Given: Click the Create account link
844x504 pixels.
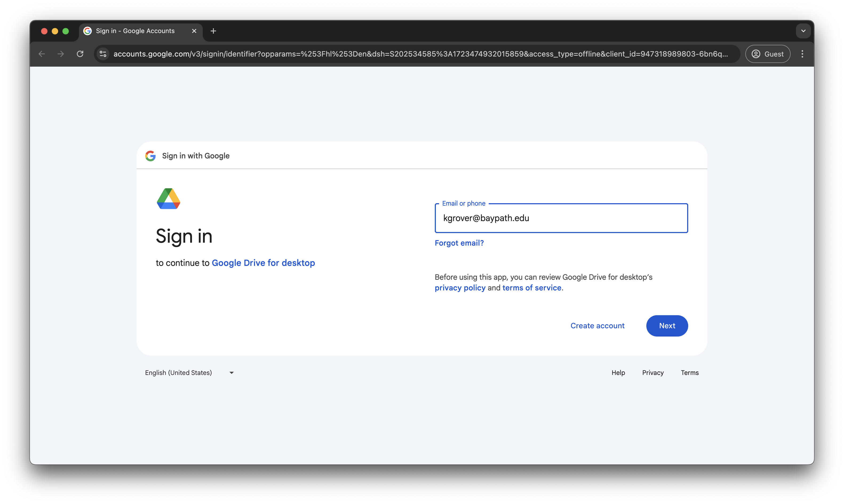Looking at the screenshot, I should pos(598,326).
